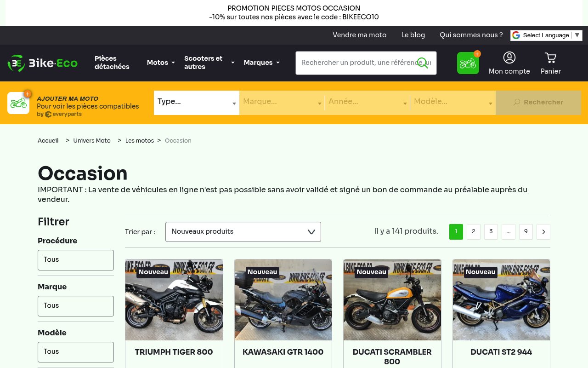The height and width of the screenshot is (368, 588).
Task: Click the Panier label
Action: click(x=550, y=71)
